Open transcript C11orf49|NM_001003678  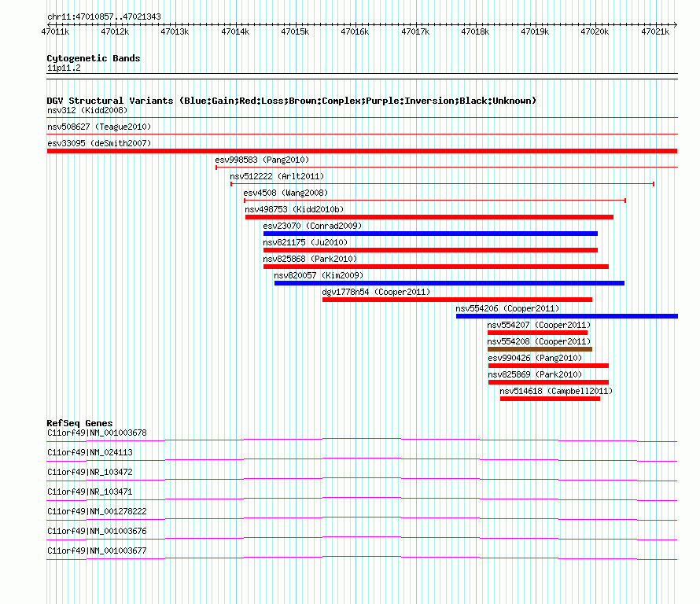point(97,433)
